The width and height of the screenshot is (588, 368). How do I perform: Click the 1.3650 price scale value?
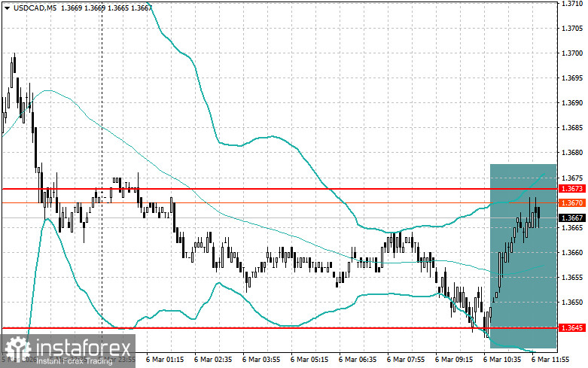tap(572, 302)
